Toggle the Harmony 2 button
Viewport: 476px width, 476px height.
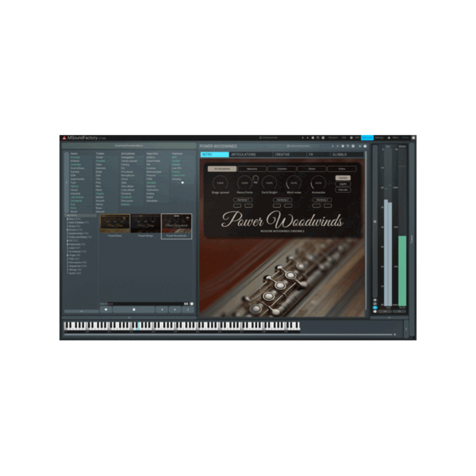(282, 200)
